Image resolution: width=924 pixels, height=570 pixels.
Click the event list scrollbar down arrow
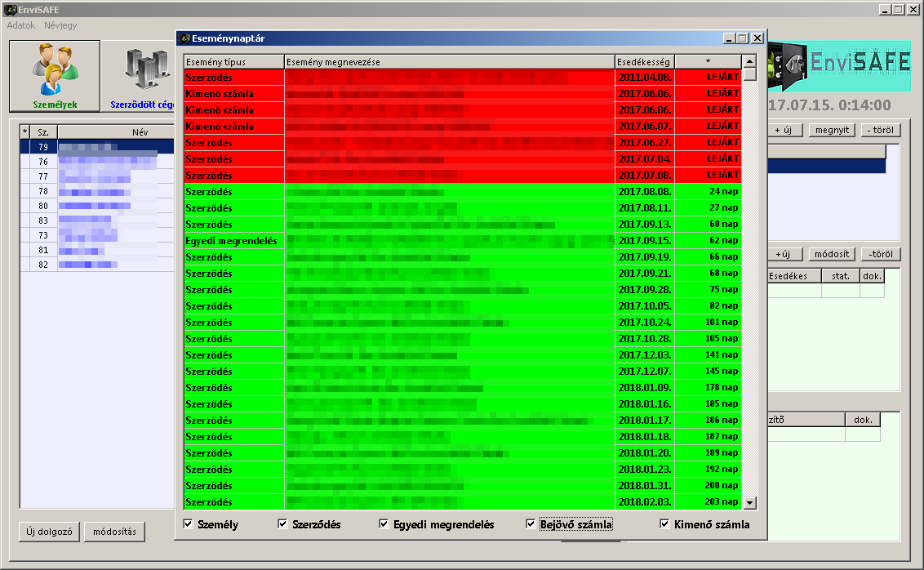click(x=749, y=503)
